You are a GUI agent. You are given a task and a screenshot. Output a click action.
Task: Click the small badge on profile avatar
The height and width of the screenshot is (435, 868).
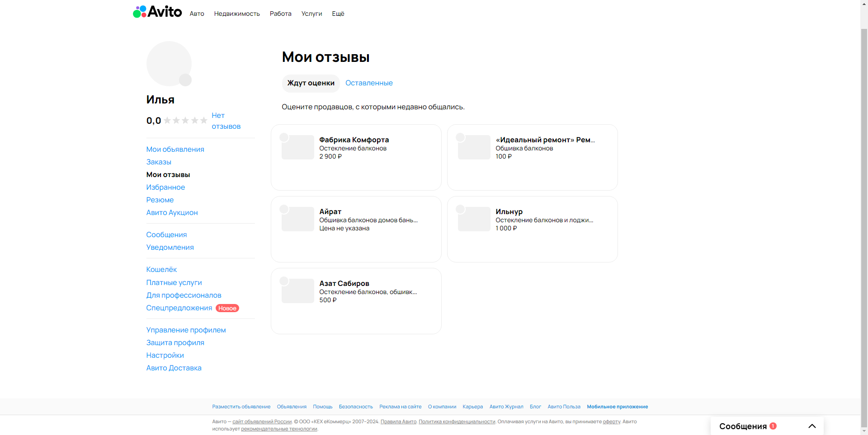[185, 80]
